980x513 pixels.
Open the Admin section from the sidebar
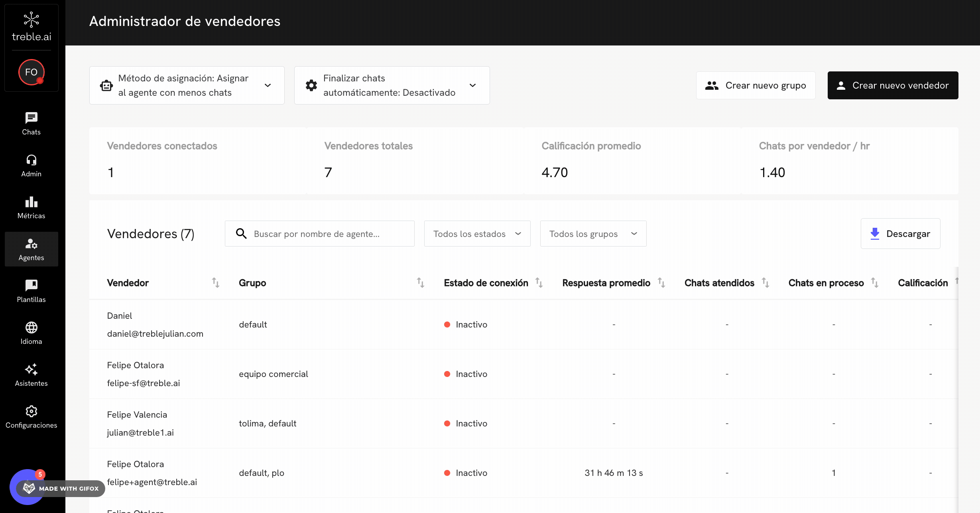31,165
